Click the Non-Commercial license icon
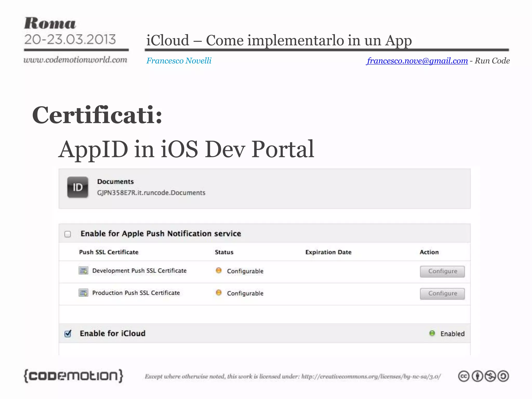 pos(490,376)
